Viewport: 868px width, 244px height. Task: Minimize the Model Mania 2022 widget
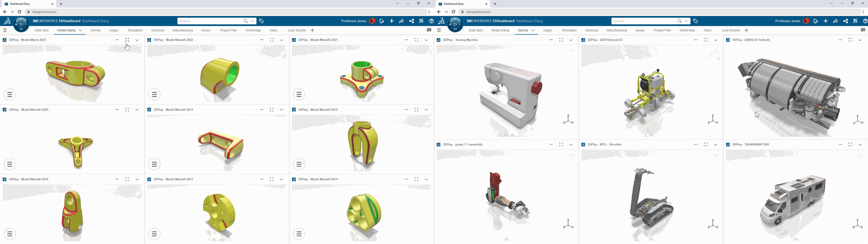click(262, 40)
